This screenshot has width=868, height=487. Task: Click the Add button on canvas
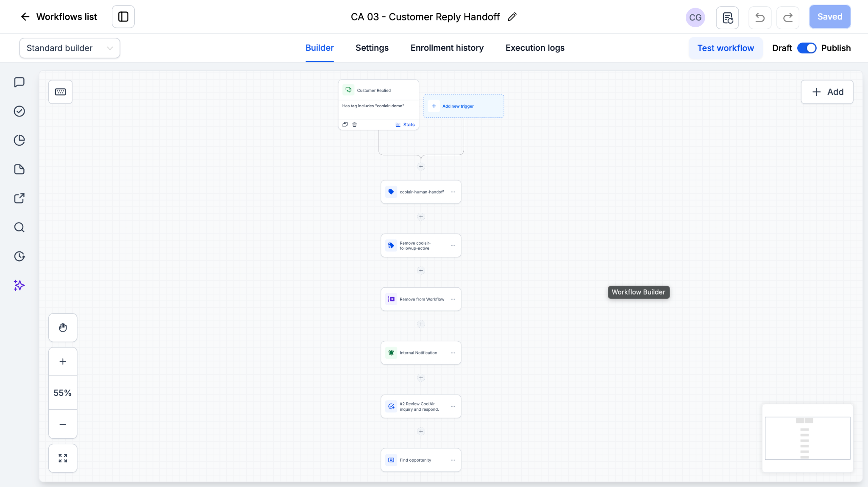(827, 92)
